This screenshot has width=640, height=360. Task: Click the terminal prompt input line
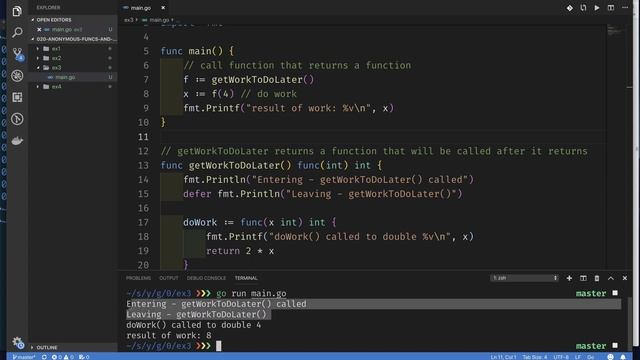[x=218, y=346]
